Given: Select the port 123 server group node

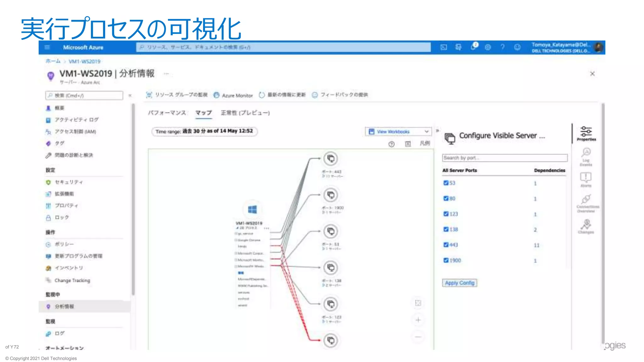Looking at the screenshot, I should pos(331,304).
